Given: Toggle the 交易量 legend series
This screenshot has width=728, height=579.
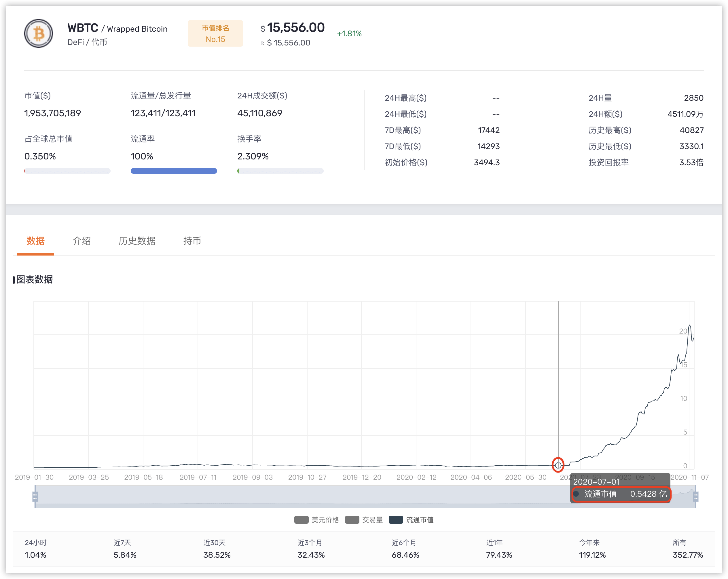Looking at the screenshot, I should 364,520.
